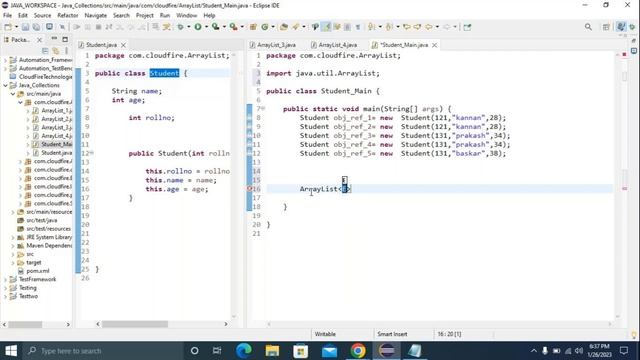640x360 pixels.
Task: Minimize the Package Explorer view
Action: (x=54, y=39)
